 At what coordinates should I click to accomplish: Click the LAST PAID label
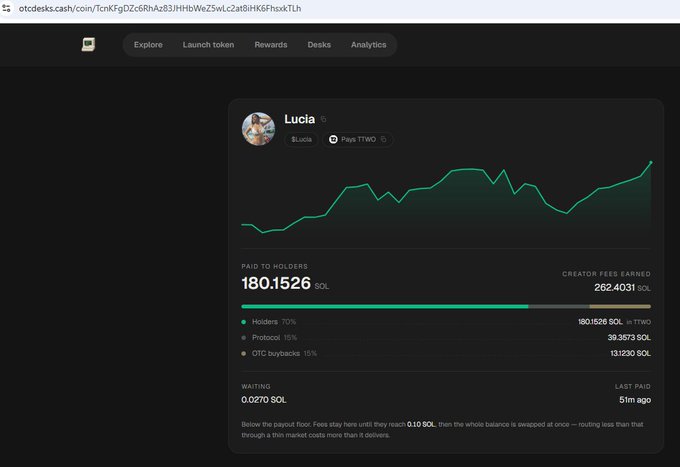coord(633,386)
